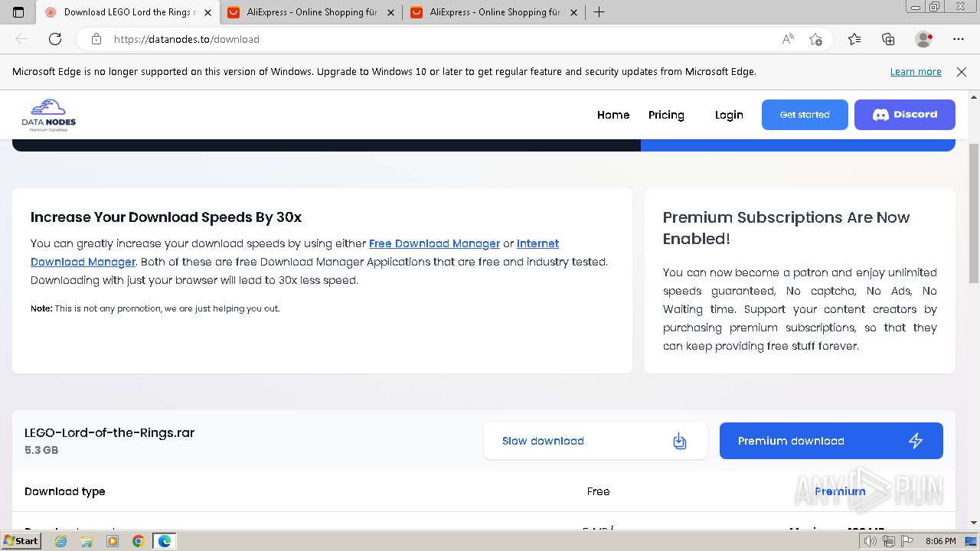Image resolution: width=980 pixels, height=551 pixels.
Task: Open a new tab with the plus icon
Action: pyautogui.click(x=599, y=12)
